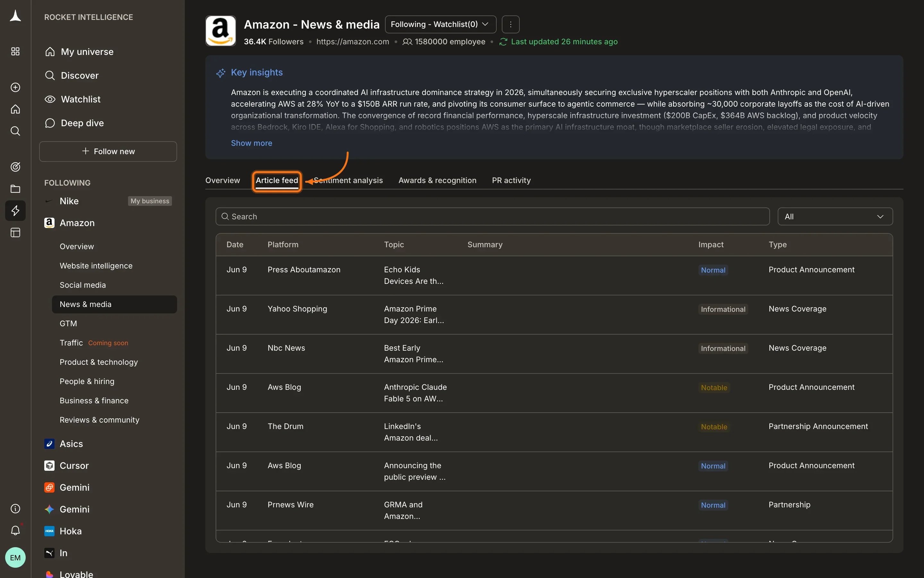This screenshot has width=924, height=578.
Task: Open the notifications bell icon
Action: coord(15,530)
